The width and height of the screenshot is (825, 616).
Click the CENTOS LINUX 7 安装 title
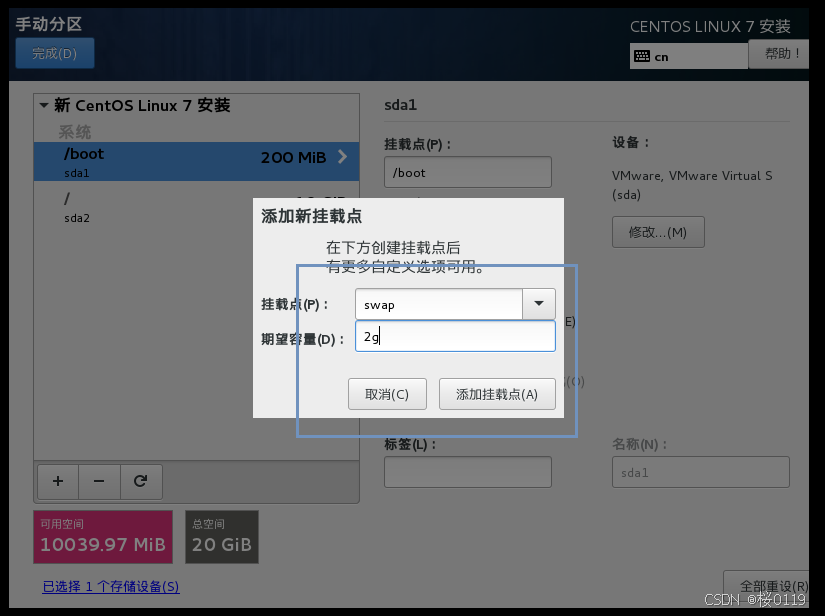710,26
